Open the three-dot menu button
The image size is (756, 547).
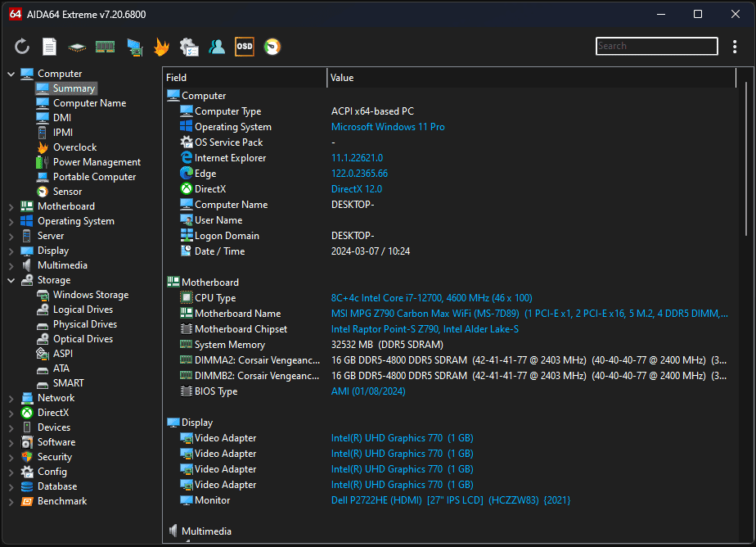[735, 47]
